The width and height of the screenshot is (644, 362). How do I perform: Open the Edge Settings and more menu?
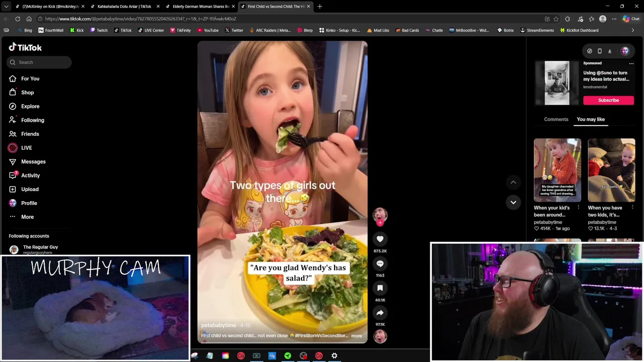614,19
